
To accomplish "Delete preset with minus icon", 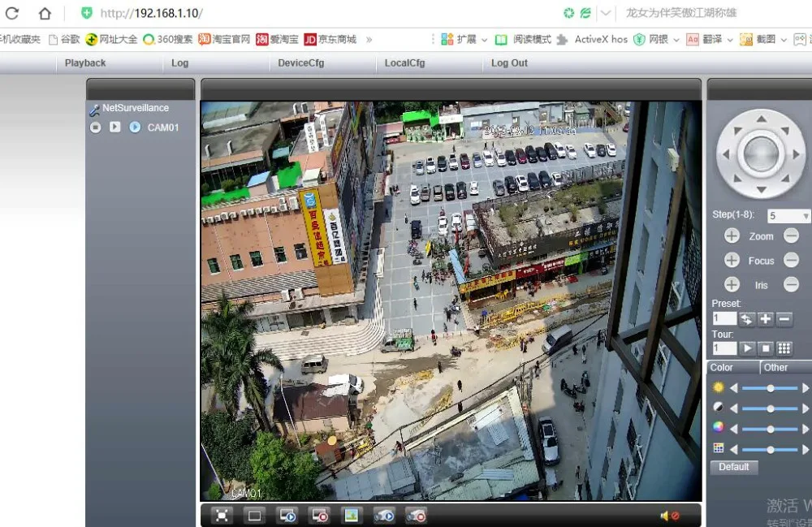I will (784, 319).
